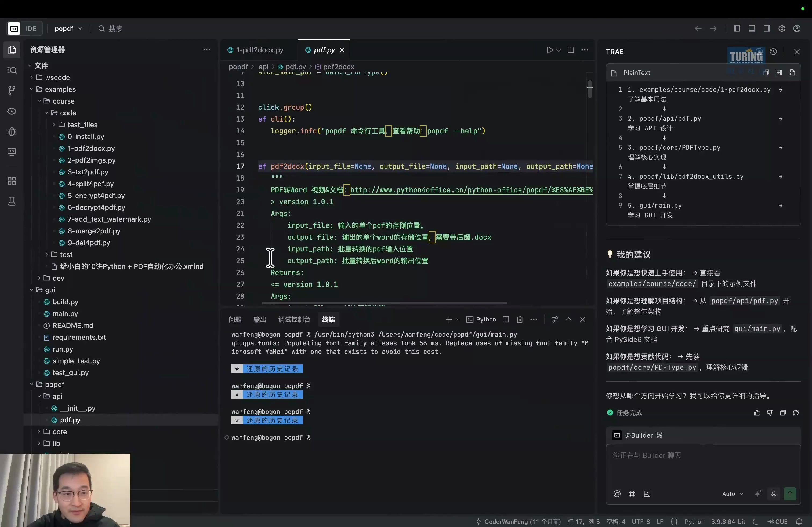Open the Search view in the activity bar

pyautogui.click(x=12, y=70)
